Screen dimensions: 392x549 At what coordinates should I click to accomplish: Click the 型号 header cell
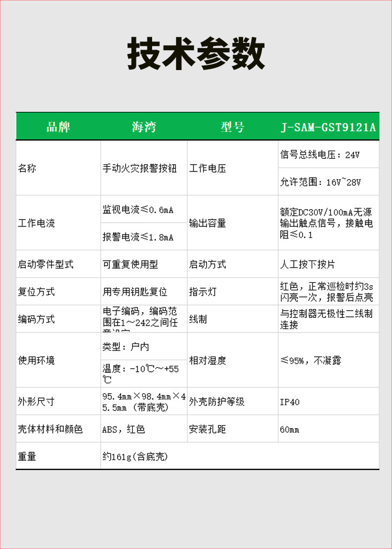point(233,127)
